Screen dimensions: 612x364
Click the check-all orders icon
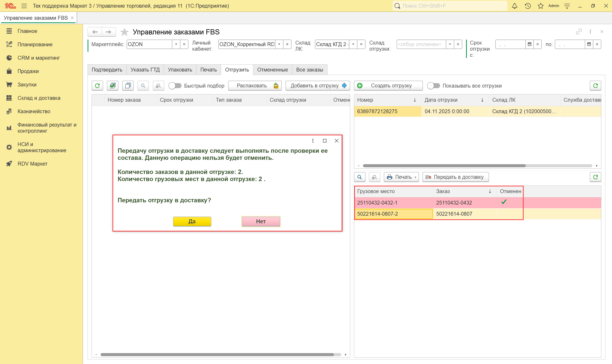click(x=113, y=86)
